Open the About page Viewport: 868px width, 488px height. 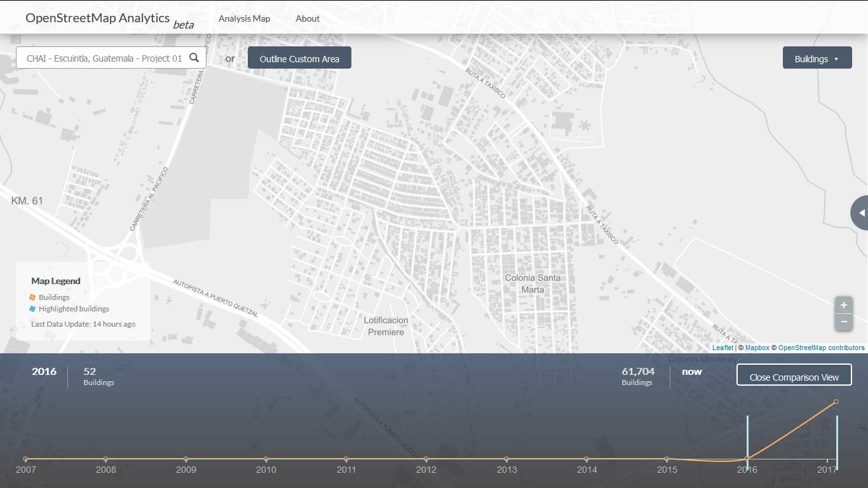click(308, 18)
